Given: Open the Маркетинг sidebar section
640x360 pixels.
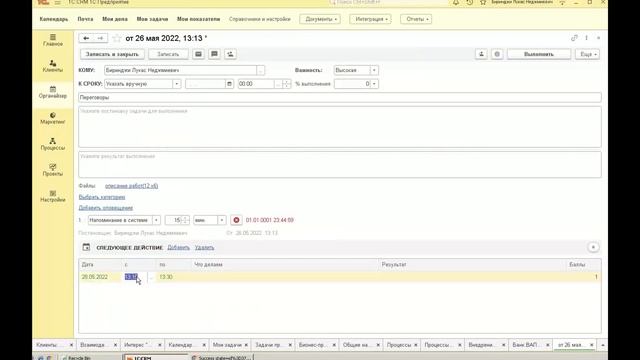Looking at the screenshot, I should pyautogui.click(x=53, y=118).
